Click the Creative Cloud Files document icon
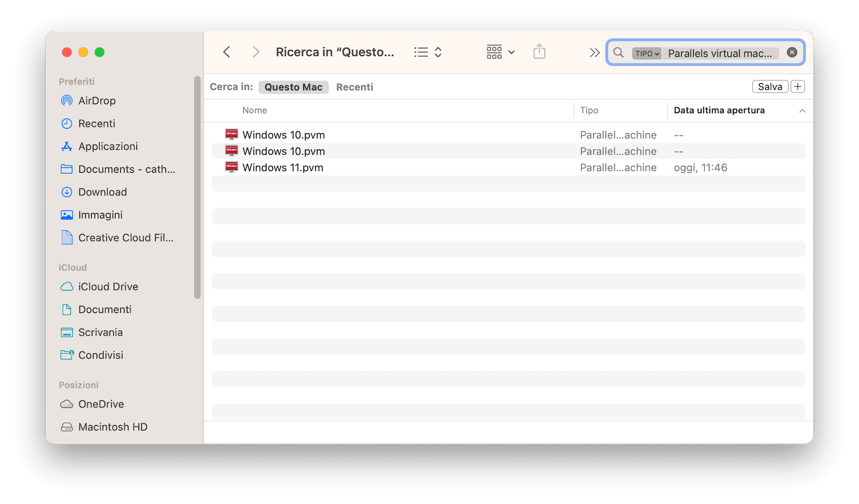 click(x=67, y=237)
